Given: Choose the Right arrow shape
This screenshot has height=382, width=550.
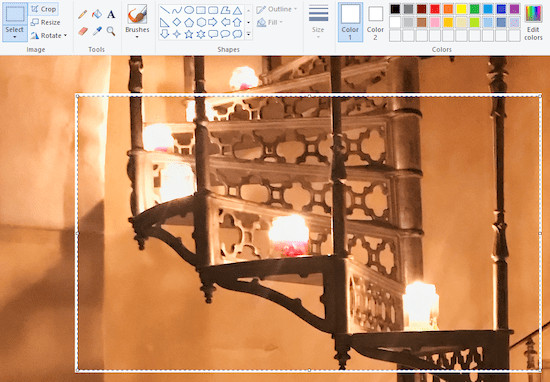Looking at the screenshot, I should click(x=213, y=22).
